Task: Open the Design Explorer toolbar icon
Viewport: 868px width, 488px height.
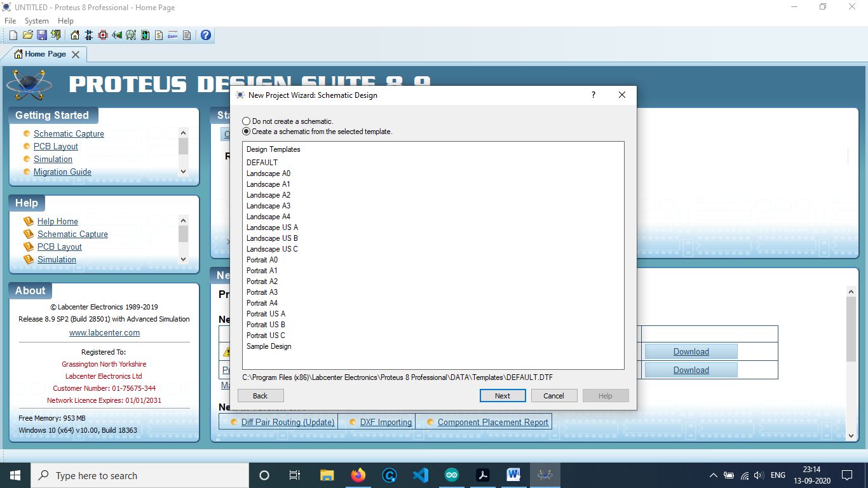Action: (145, 35)
